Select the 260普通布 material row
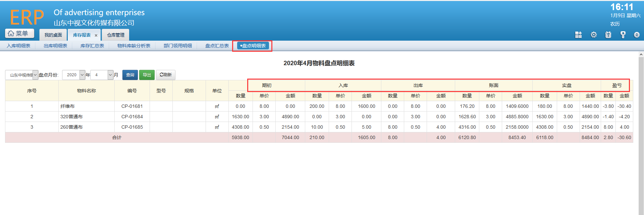 tap(319, 127)
